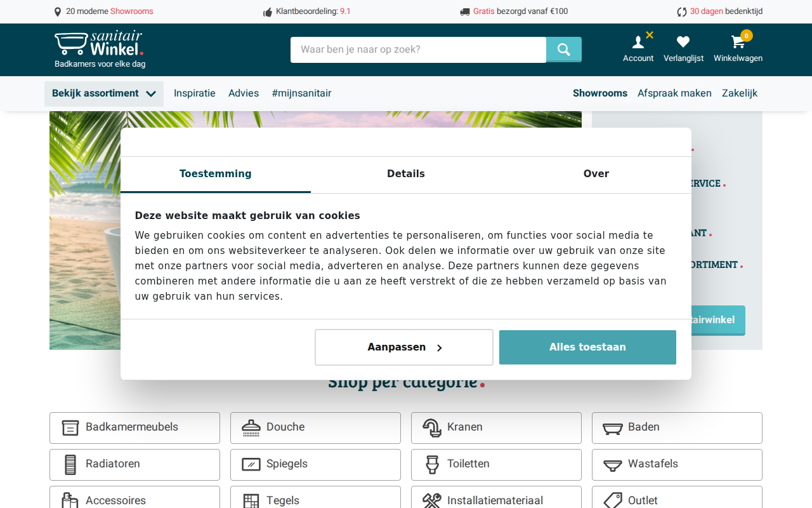
Task: Switch to the Over tab
Action: tap(596, 174)
